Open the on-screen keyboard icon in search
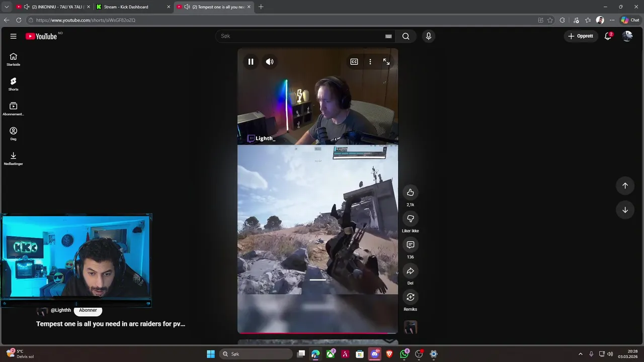644x362 pixels. pos(388,36)
